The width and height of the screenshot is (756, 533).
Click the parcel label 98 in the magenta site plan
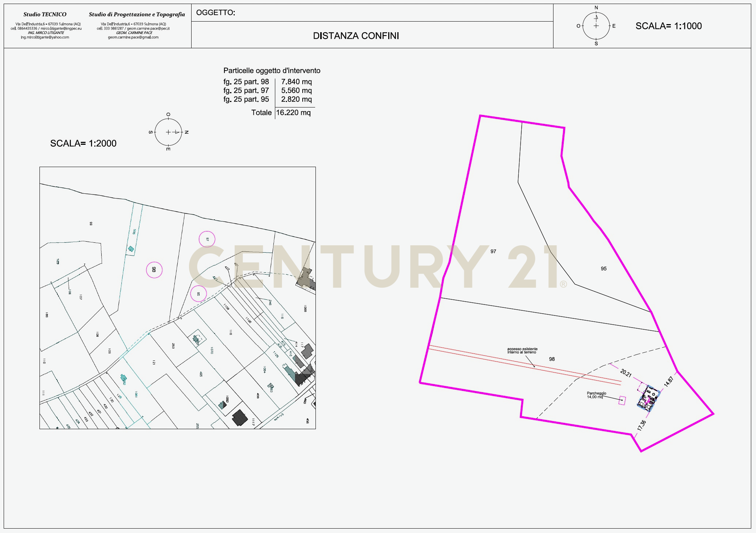click(552, 359)
